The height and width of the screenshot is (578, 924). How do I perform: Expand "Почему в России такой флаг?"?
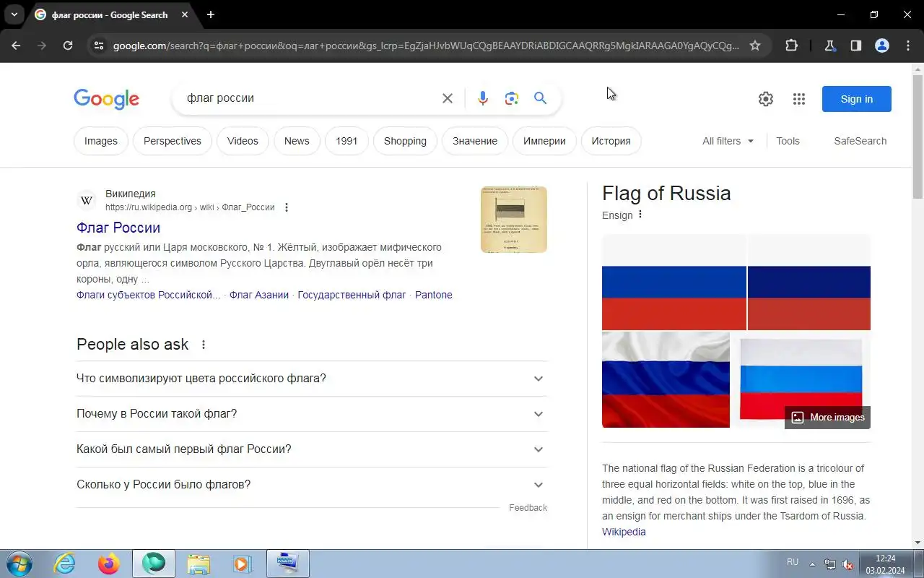312,414
